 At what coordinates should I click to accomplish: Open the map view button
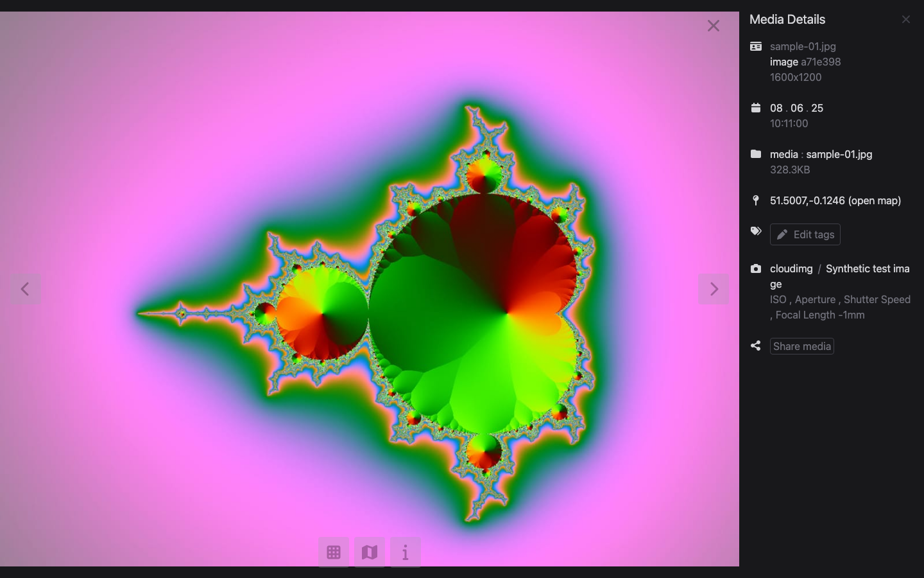370,552
